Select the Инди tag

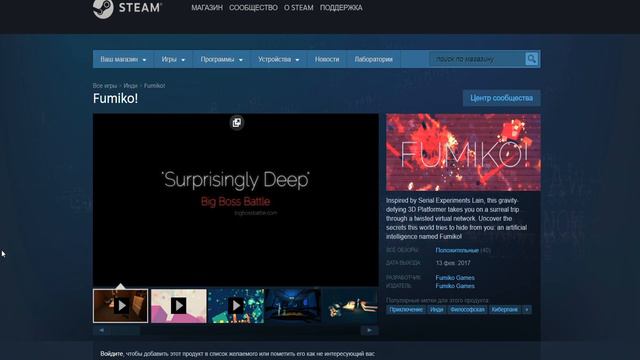[436, 309]
